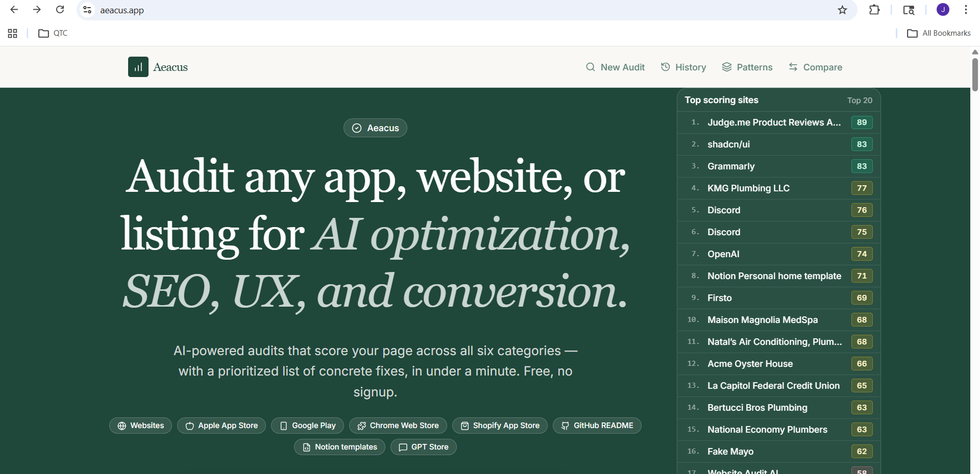The image size is (980, 474).
Task: Select the Websites category chip
Action: tap(140, 426)
